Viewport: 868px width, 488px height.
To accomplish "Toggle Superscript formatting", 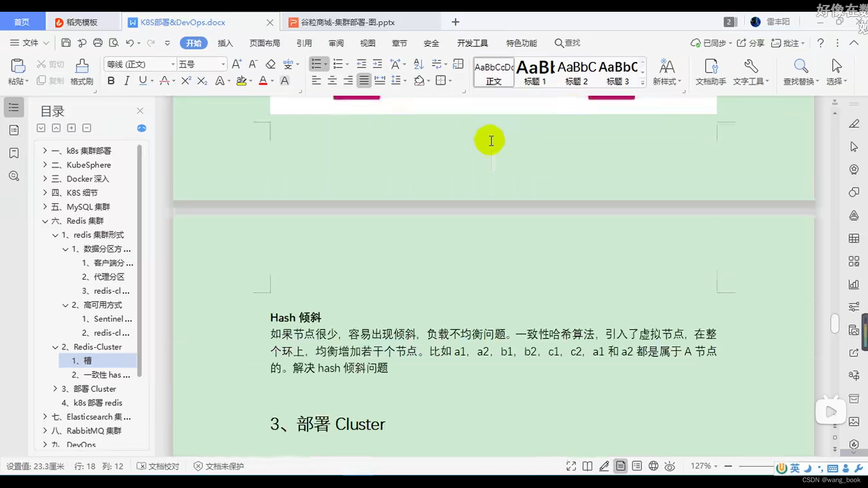I will pos(186,81).
